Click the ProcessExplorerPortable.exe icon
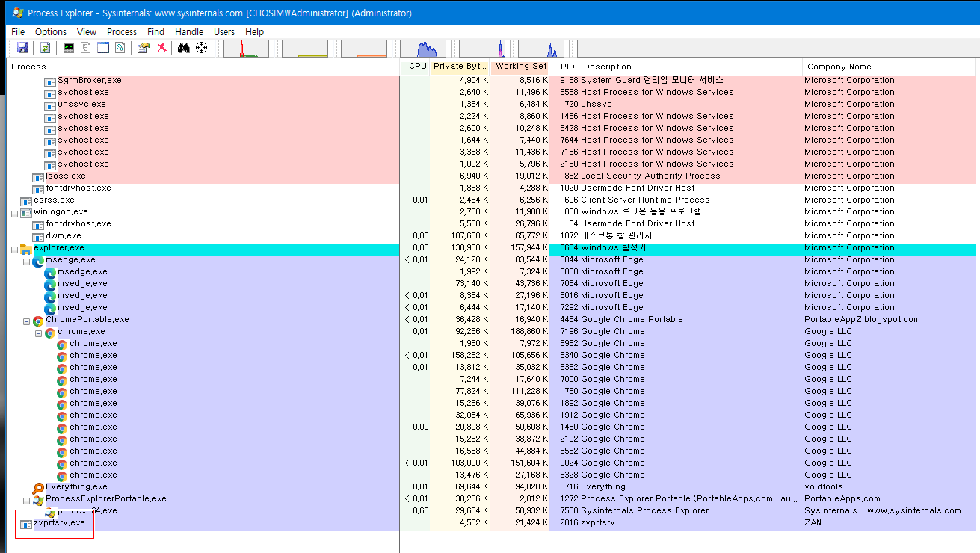Image resolution: width=980 pixels, height=553 pixels. (x=38, y=499)
